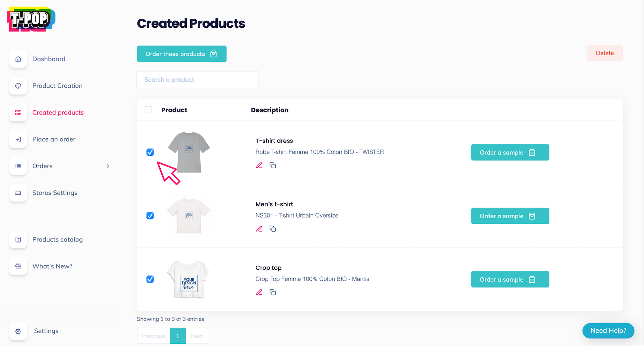Click the pencil edit icon for T-shirt dress
The width and height of the screenshot is (644, 346).
tap(259, 165)
